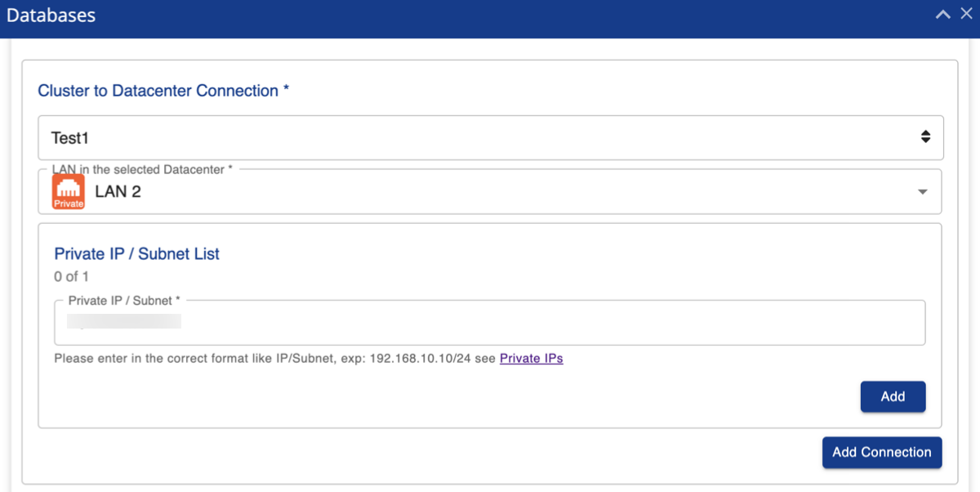Click the up-down sort arrows beside Test1

tap(925, 137)
